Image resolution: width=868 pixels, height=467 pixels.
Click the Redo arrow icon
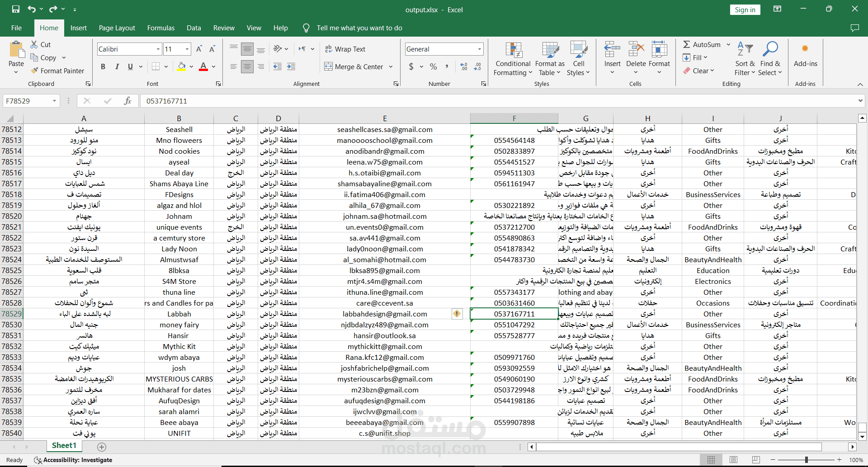53,9
